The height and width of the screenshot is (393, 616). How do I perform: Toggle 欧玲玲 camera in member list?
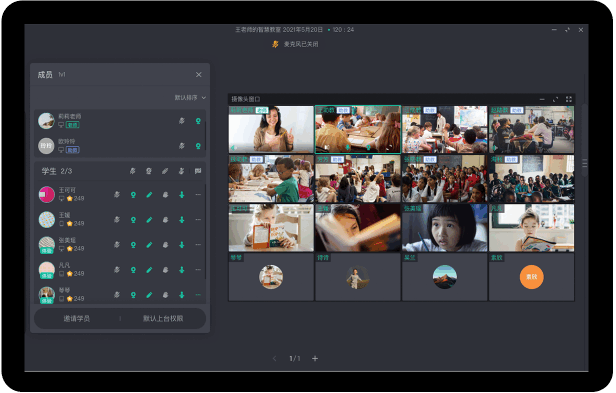coord(198,146)
